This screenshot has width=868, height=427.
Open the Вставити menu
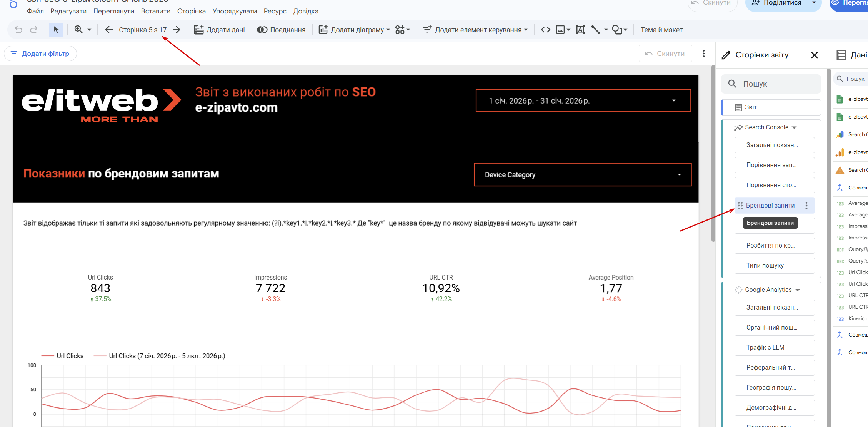(x=155, y=11)
